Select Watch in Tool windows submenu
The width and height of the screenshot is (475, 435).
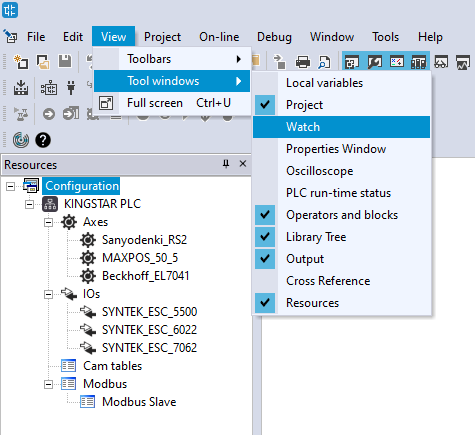coord(341,127)
